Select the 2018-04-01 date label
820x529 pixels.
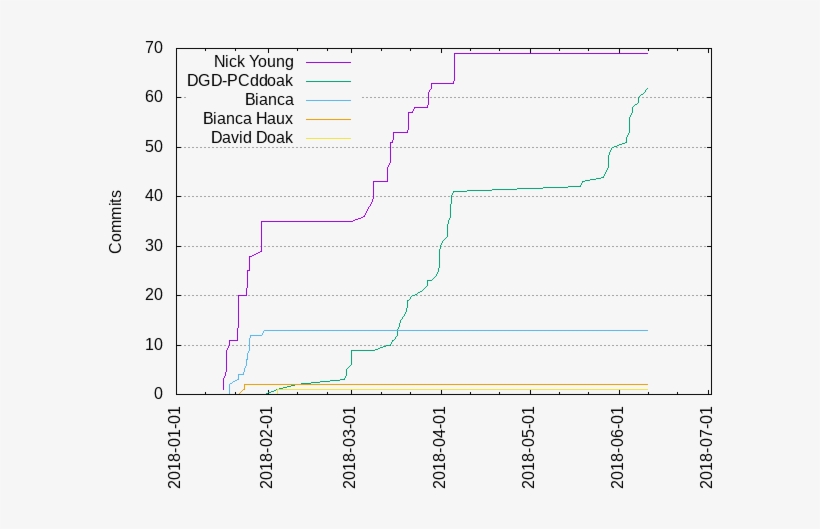(440, 447)
